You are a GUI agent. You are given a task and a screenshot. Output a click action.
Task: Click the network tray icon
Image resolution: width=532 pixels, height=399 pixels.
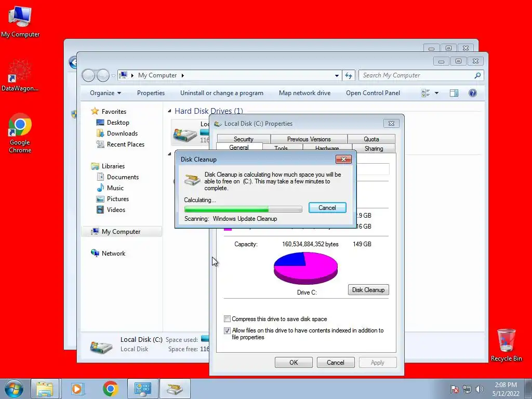467,389
